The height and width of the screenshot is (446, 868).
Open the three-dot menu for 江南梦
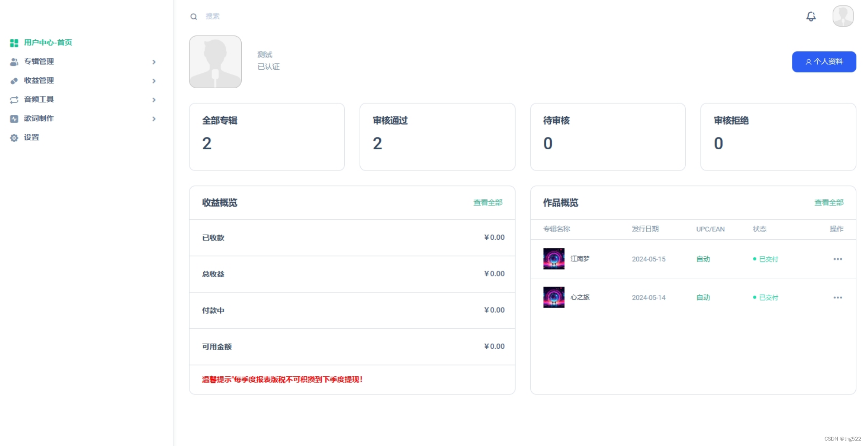click(x=837, y=259)
